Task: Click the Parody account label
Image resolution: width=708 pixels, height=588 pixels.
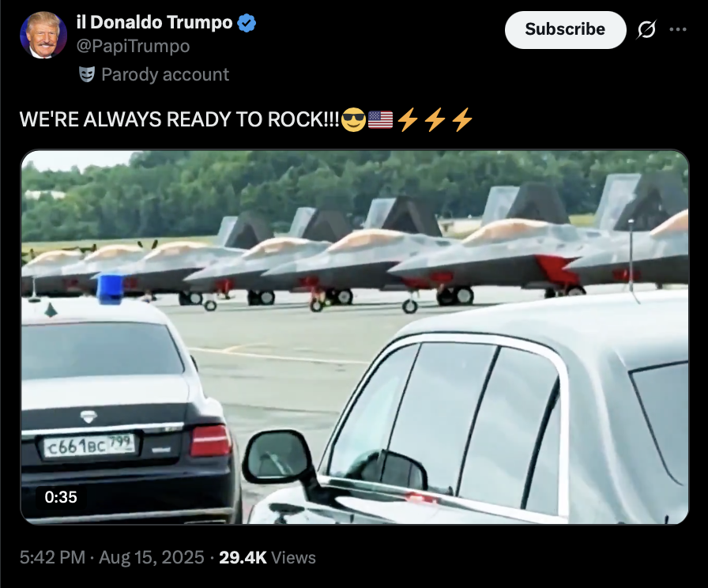Action: click(165, 74)
